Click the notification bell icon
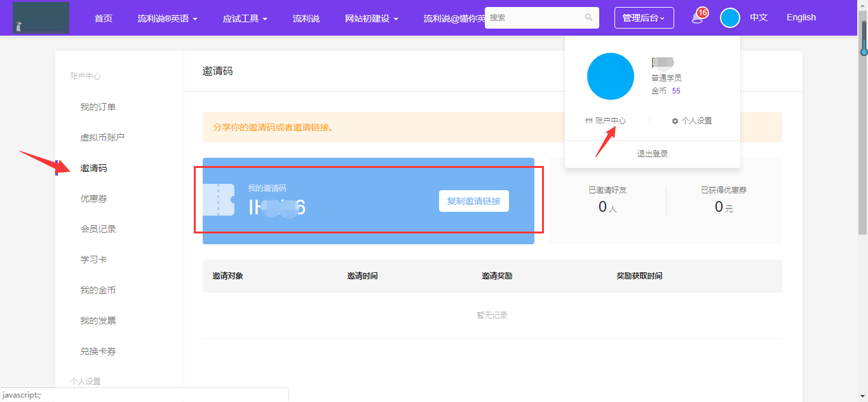The image size is (868, 402). 698,18
